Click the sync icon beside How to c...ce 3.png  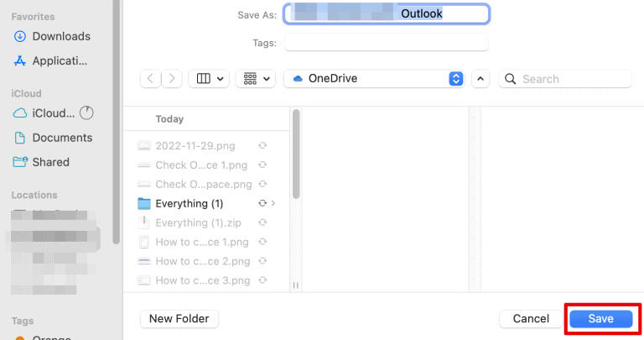262,280
